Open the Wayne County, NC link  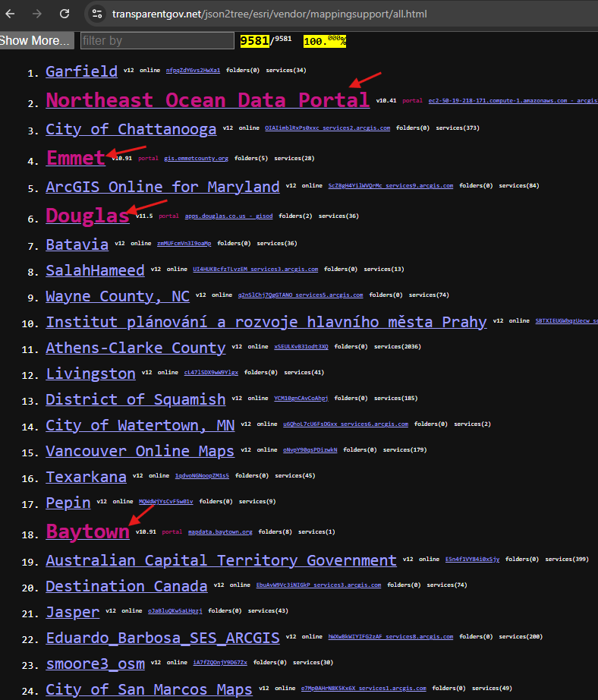coord(118,296)
